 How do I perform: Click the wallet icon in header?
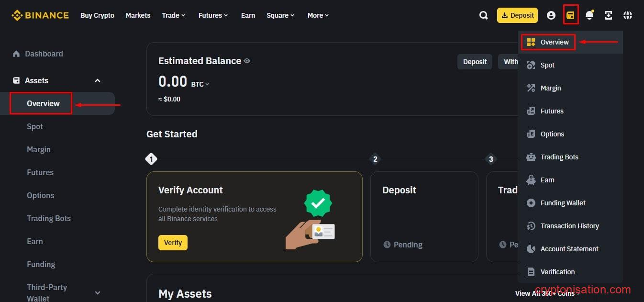click(x=570, y=15)
